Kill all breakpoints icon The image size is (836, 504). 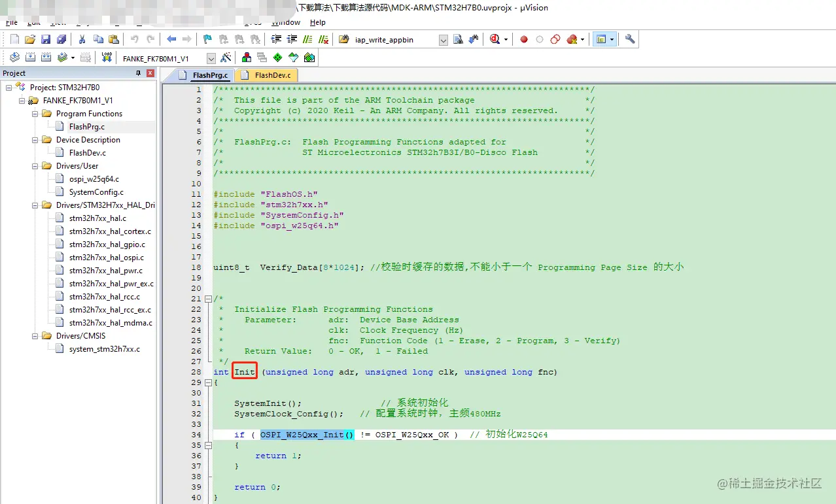[x=572, y=39]
